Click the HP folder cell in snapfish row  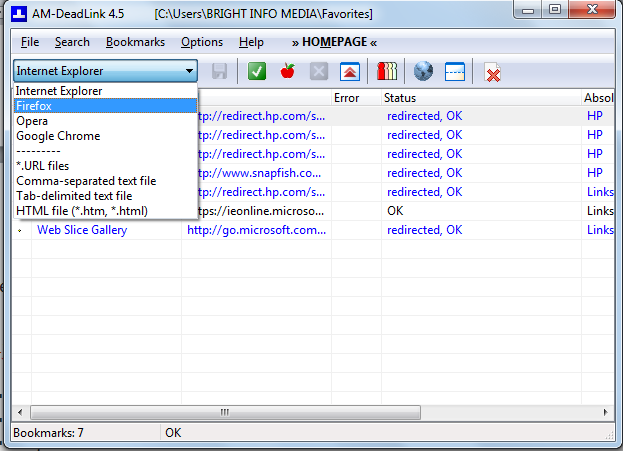[x=595, y=173]
